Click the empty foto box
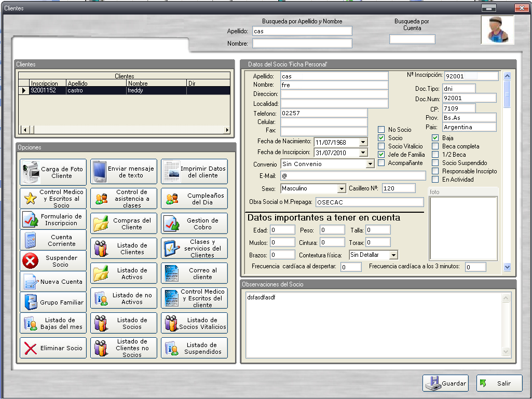This screenshot has height=399, width=532. [463, 228]
